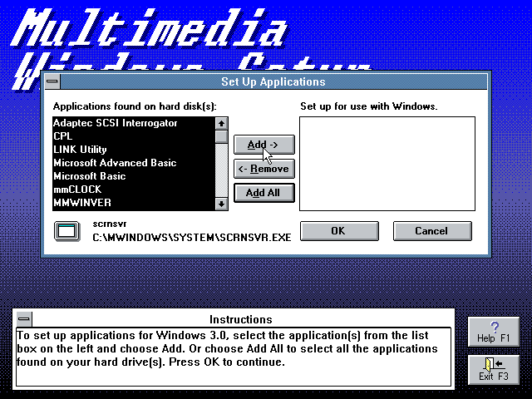Click the Instructions text area
Screen dimensions: 532x399
[x=234, y=357]
